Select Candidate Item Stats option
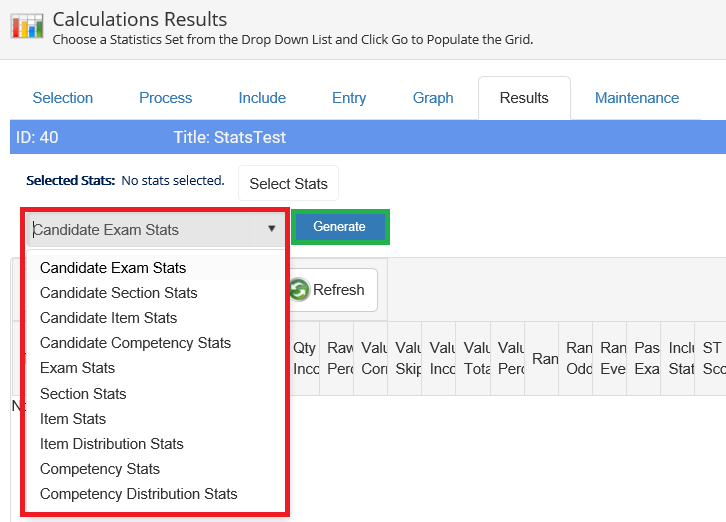 108,318
